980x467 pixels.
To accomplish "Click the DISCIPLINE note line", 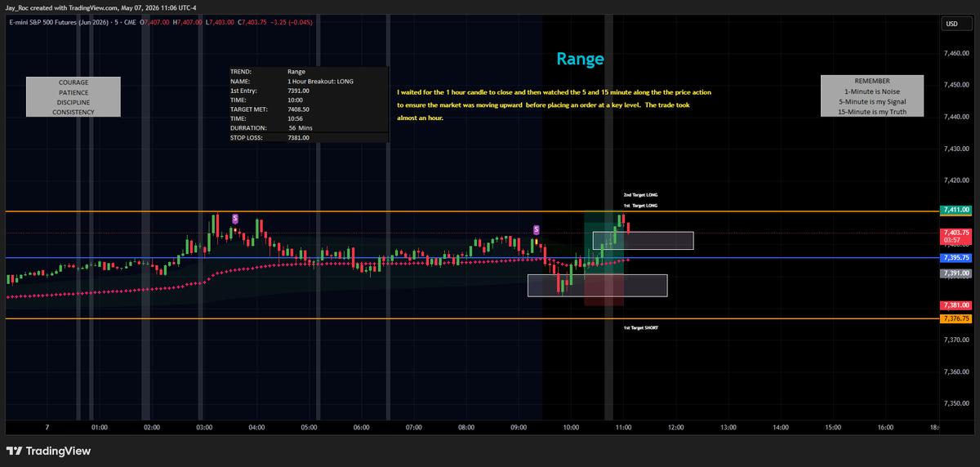I will [x=73, y=102].
